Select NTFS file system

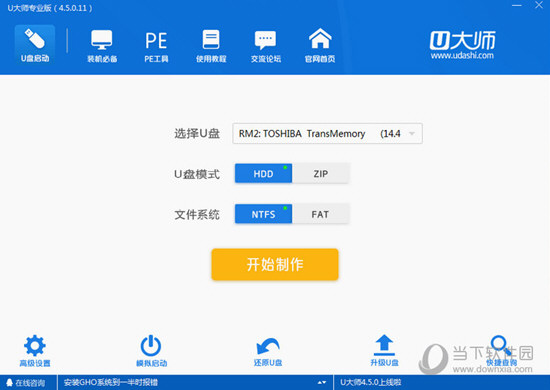pos(263,214)
